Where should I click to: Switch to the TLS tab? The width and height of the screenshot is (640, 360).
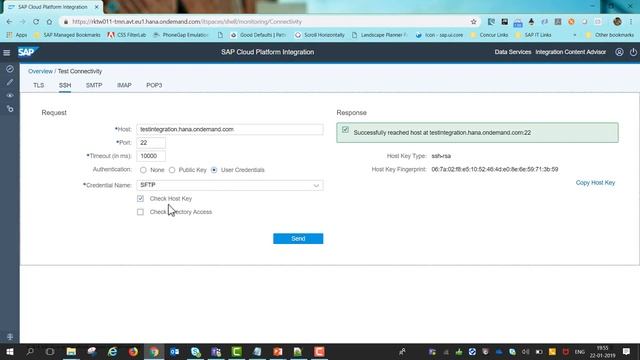click(x=38, y=85)
